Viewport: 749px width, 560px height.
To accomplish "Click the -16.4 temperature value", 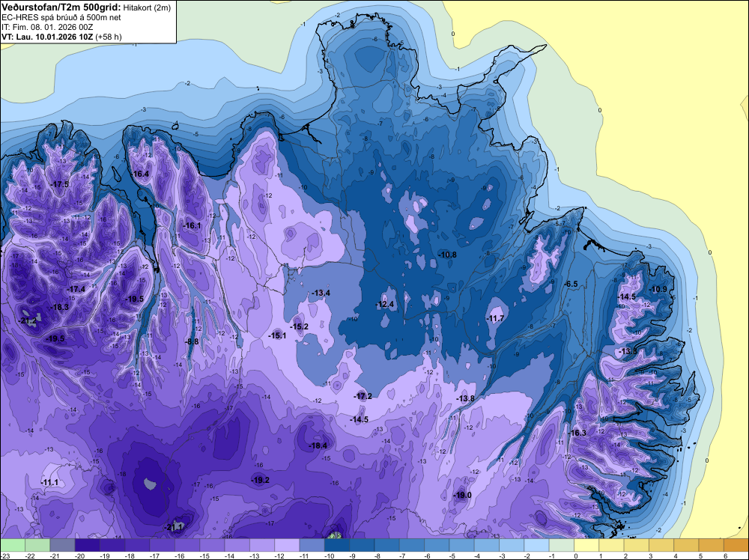I will 141,174.
